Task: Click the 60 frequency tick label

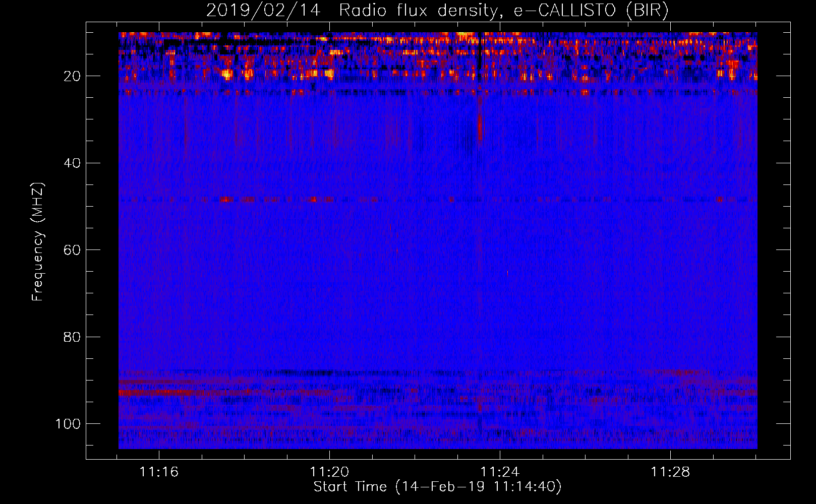Action: pyautogui.click(x=73, y=250)
